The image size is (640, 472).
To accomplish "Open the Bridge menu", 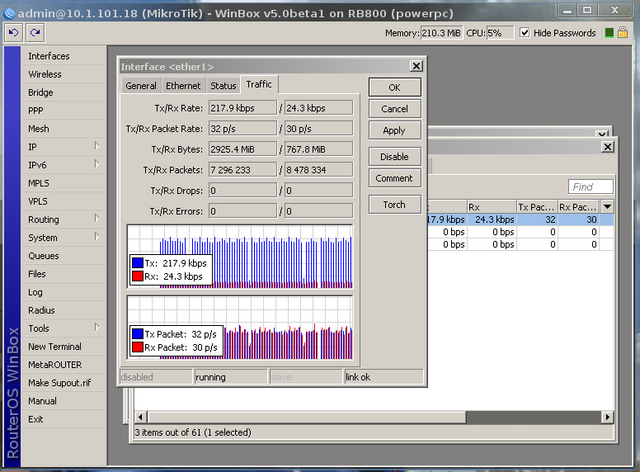I will pos(63,93).
